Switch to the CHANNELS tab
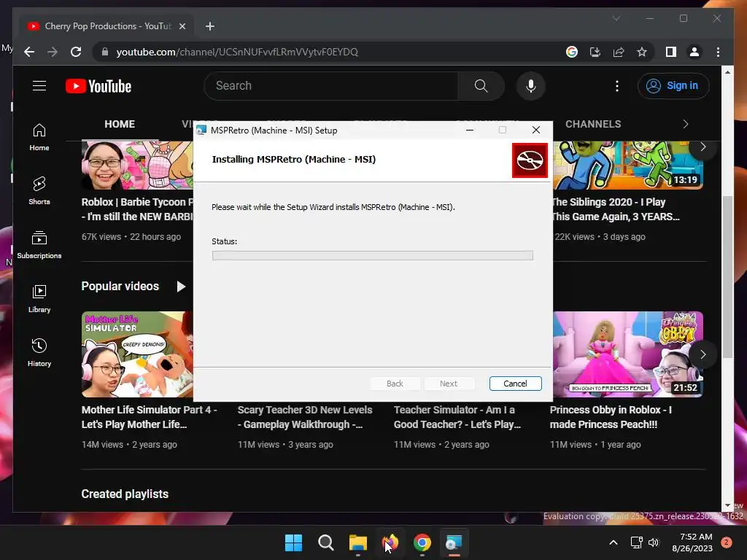The width and height of the screenshot is (747, 560). [x=593, y=124]
